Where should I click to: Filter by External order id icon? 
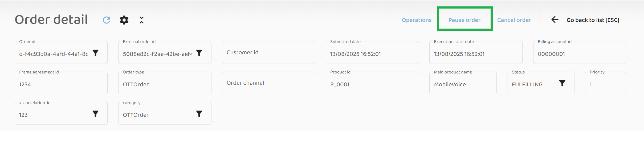coord(199,53)
